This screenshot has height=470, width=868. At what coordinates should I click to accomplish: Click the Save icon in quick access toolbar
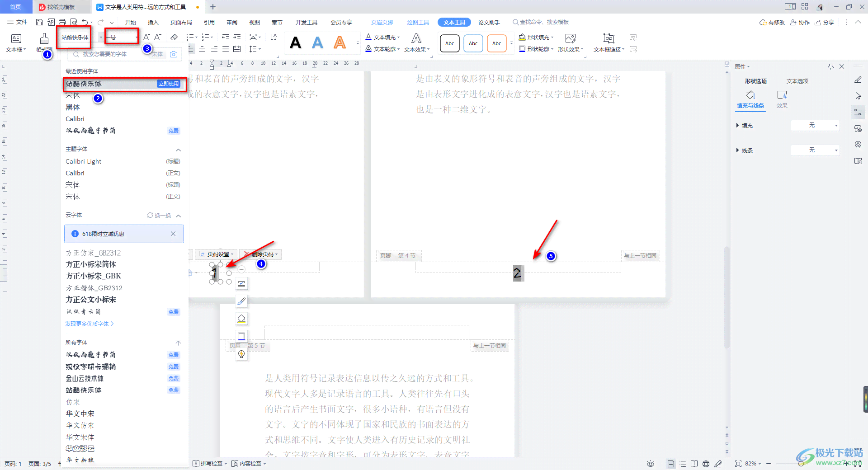click(x=39, y=22)
